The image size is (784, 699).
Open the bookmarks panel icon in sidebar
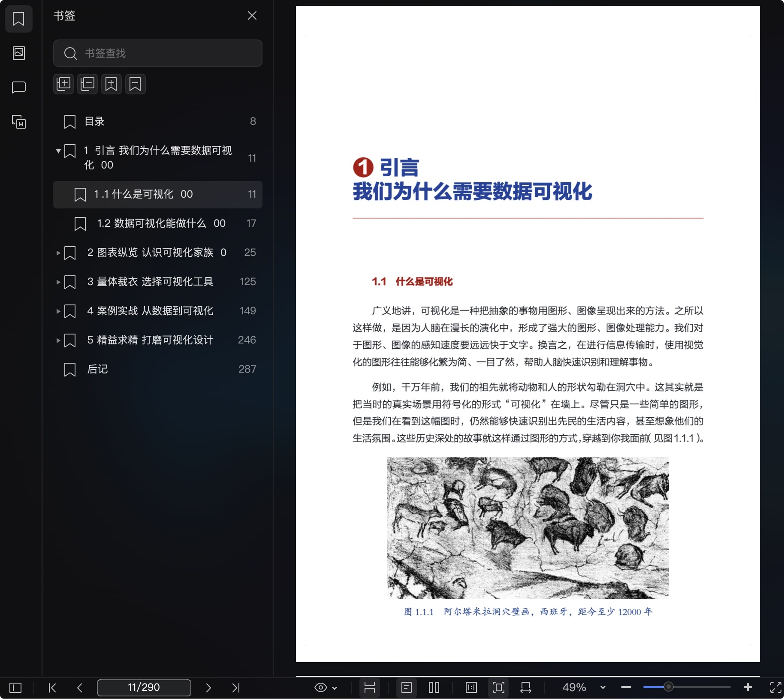point(18,19)
